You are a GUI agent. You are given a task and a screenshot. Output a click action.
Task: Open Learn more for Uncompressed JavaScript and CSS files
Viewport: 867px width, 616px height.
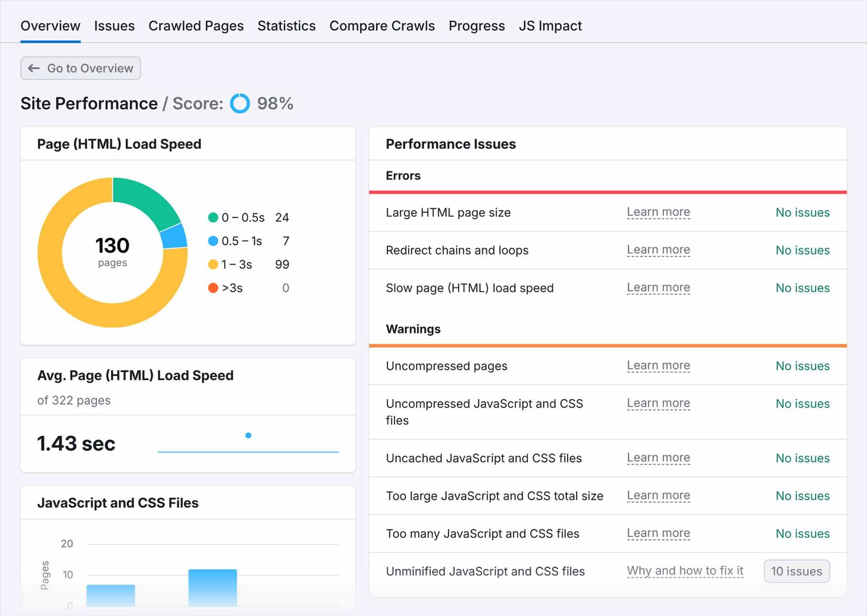point(658,403)
